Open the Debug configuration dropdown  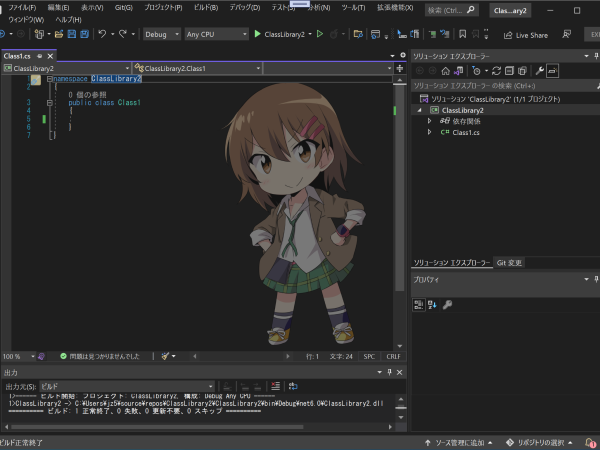162,34
